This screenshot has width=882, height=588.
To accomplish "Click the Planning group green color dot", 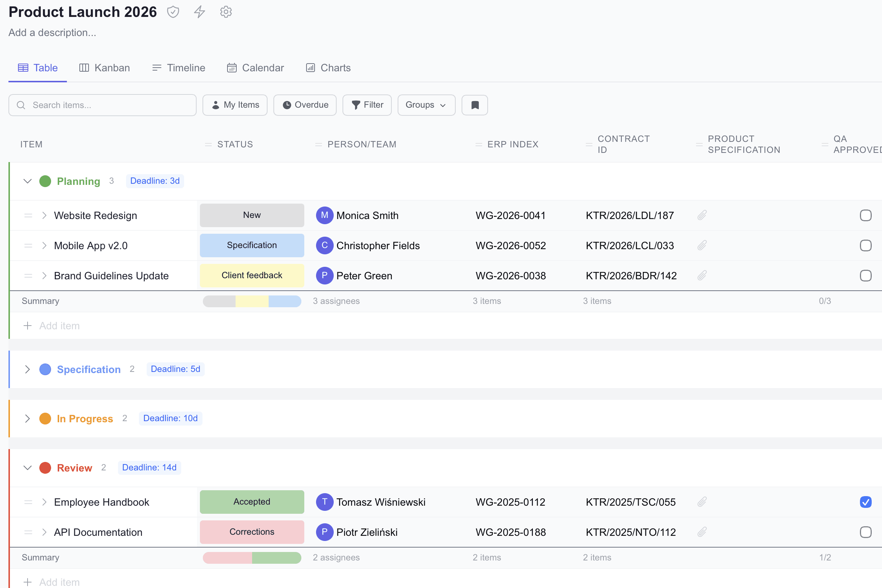I will tap(45, 181).
